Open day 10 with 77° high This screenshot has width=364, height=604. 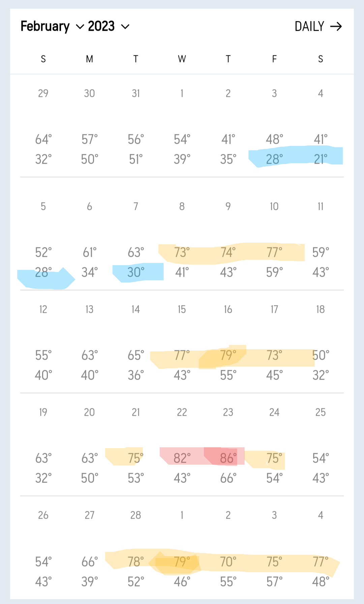point(274,207)
